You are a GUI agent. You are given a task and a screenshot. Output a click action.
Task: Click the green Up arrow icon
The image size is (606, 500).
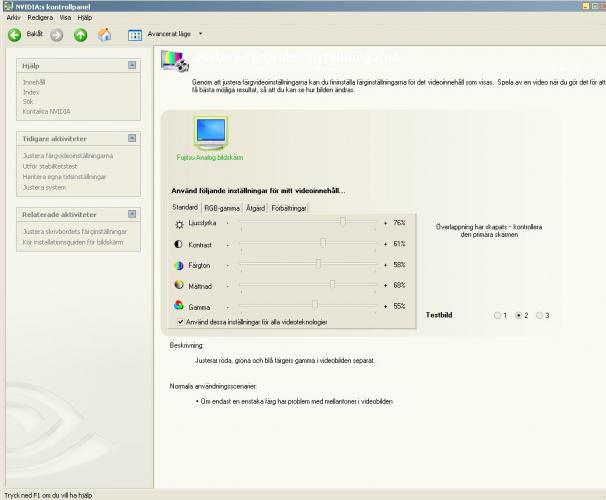pyautogui.click(x=80, y=35)
